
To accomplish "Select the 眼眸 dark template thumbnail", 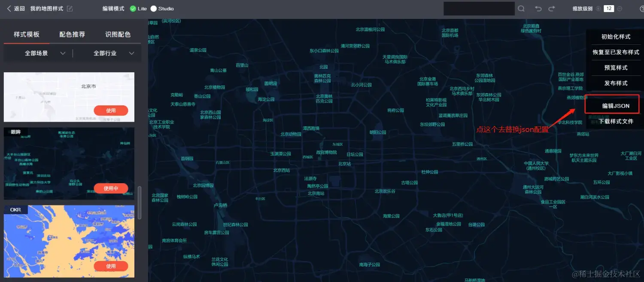I will tap(69, 163).
